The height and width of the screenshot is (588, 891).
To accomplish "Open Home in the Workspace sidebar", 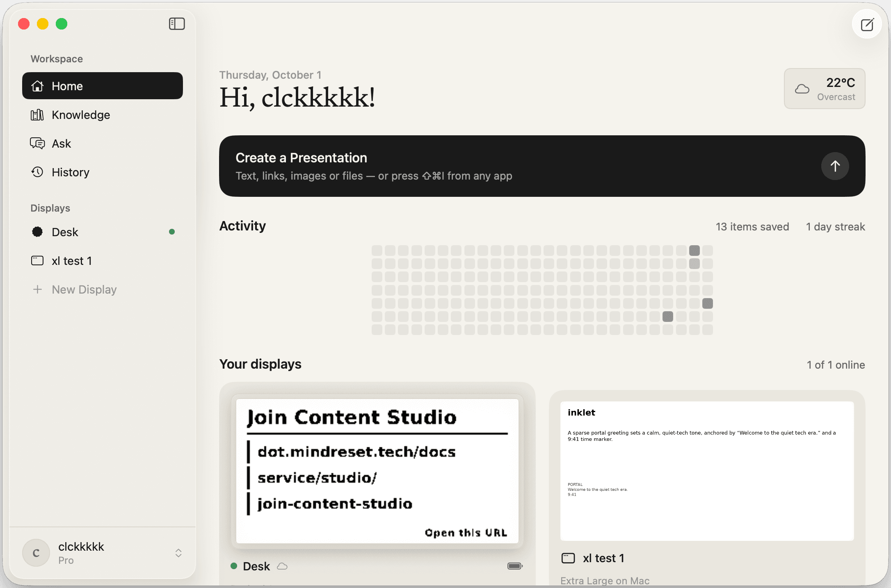I will (103, 86).
